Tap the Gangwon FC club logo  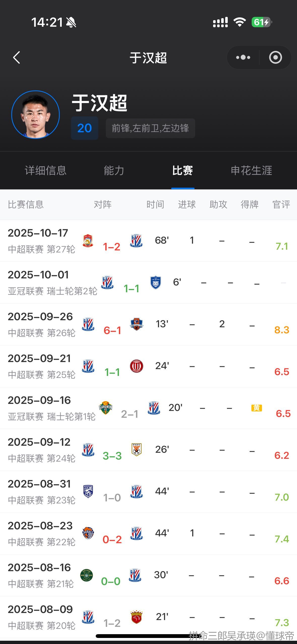[106, 408]
